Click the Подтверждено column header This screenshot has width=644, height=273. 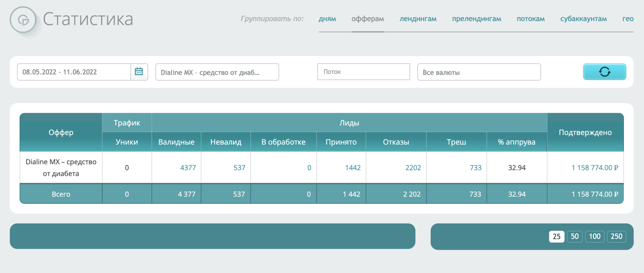coord(585,132)
